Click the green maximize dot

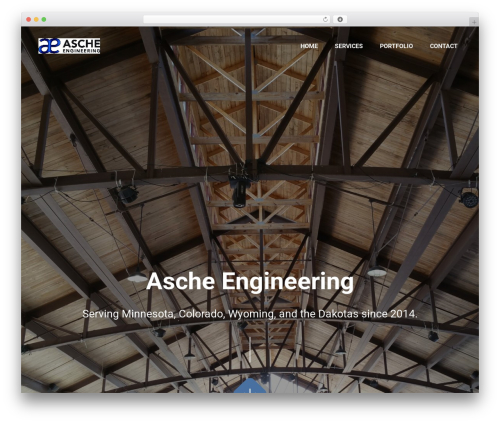coord(44,20)
